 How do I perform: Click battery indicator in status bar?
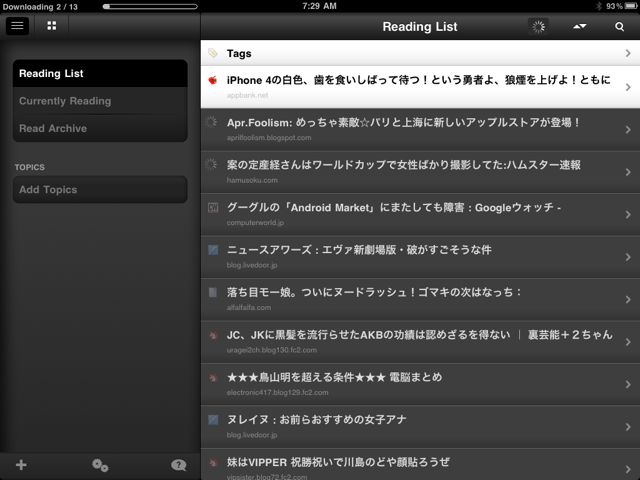[631, 6]
